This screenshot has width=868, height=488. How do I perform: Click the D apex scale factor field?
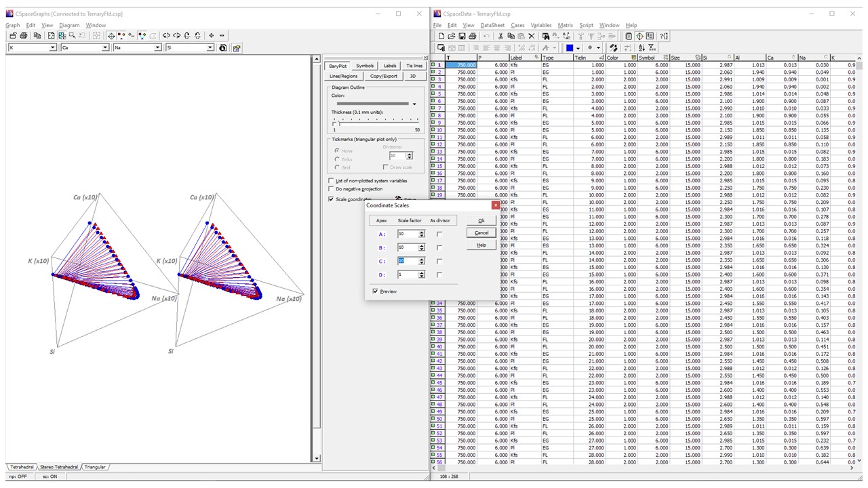tap(408, 274)
